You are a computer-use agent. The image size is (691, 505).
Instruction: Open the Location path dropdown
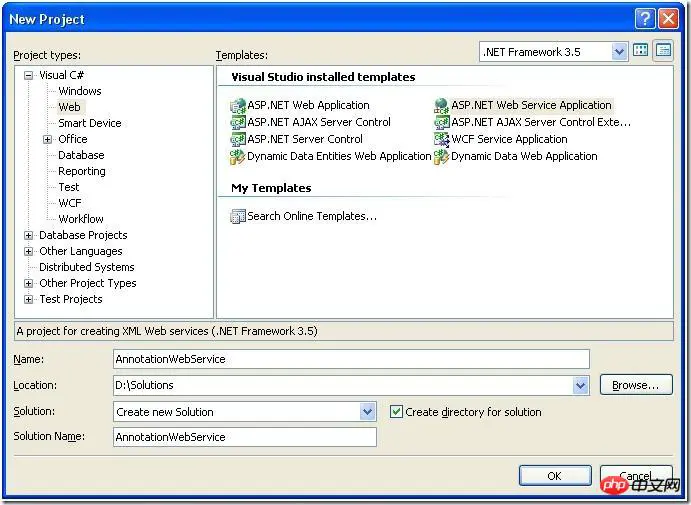(x=581, y=386)
